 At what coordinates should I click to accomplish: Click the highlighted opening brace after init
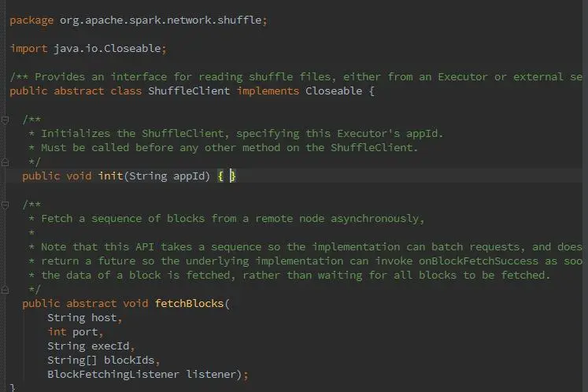tap(220, 176)
